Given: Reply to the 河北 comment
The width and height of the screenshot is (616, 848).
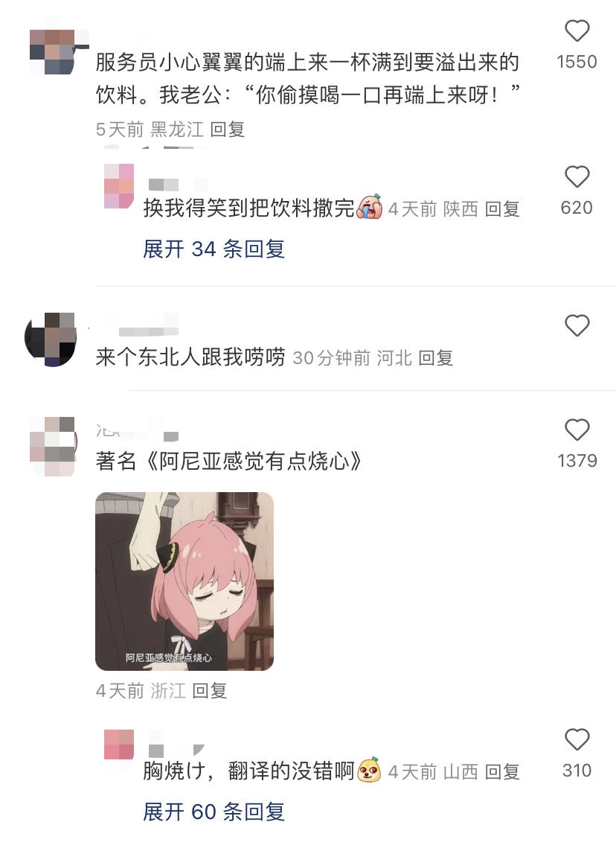Looking at the screenshot, I should pos(435,357).
